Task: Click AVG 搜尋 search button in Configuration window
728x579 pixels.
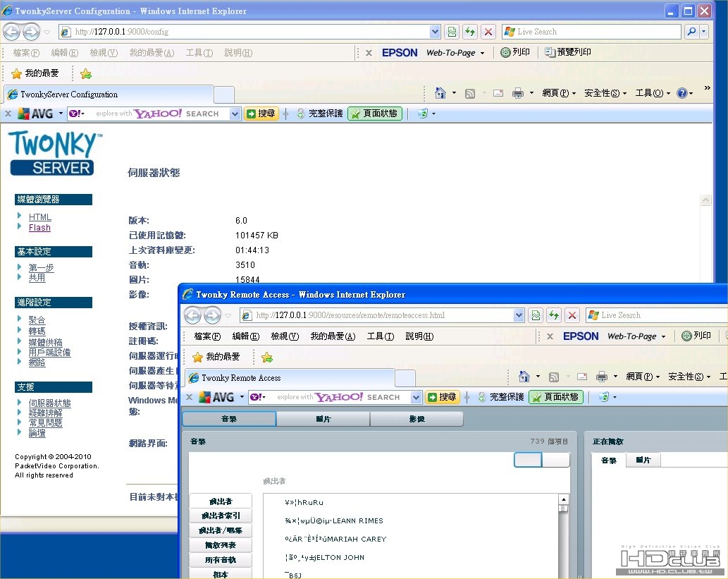Action: point(261,114)
